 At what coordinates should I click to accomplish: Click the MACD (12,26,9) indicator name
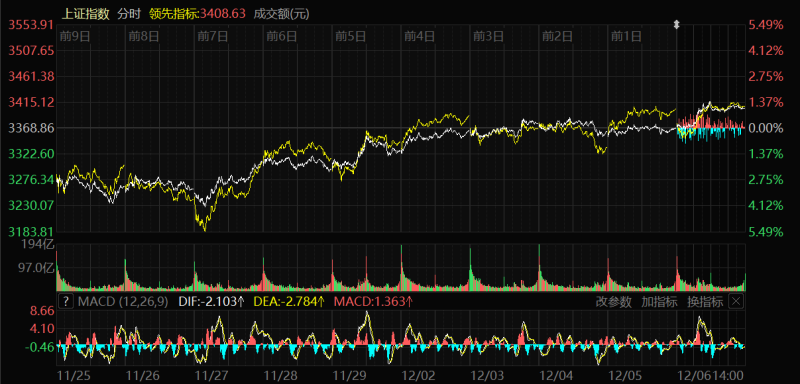(123, 302)
